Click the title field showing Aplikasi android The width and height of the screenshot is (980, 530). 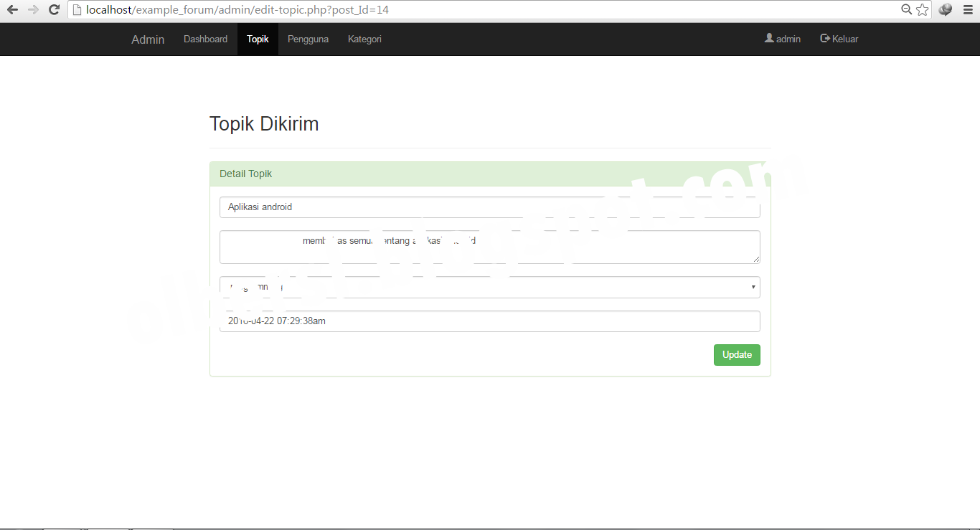pos(490,207)
